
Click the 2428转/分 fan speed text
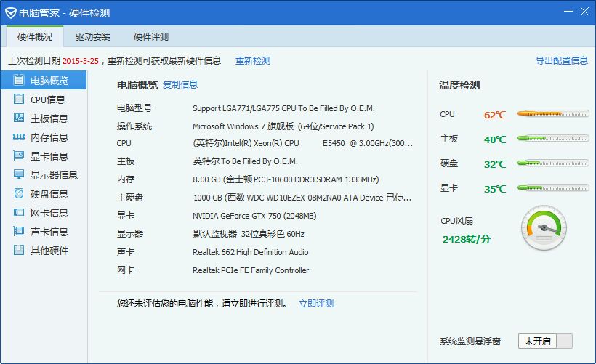coord(467,239)
